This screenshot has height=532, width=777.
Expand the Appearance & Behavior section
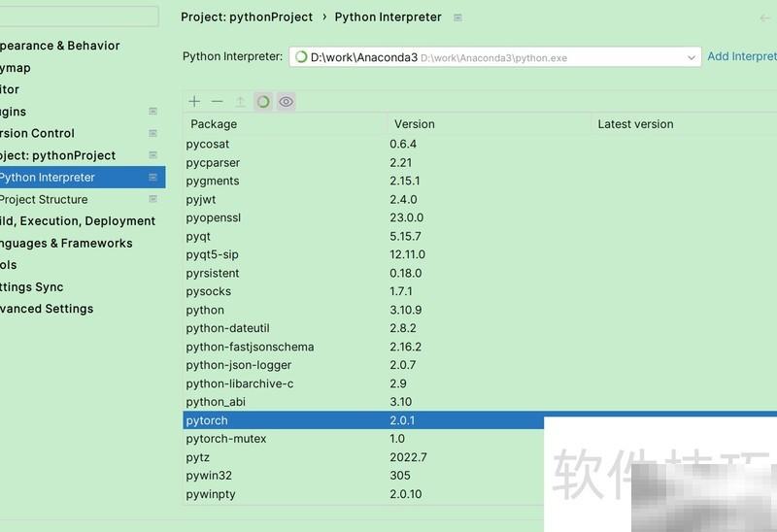(x=58, y=46)
